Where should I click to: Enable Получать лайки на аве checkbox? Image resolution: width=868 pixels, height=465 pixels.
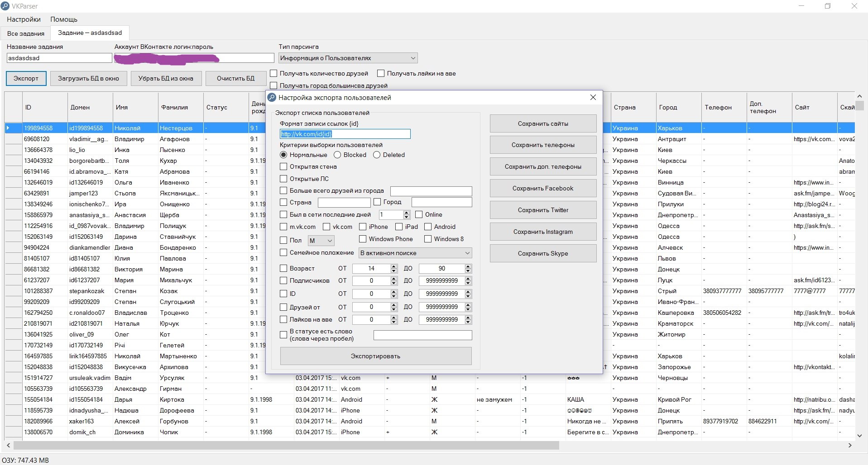click(x=381, y=73)
